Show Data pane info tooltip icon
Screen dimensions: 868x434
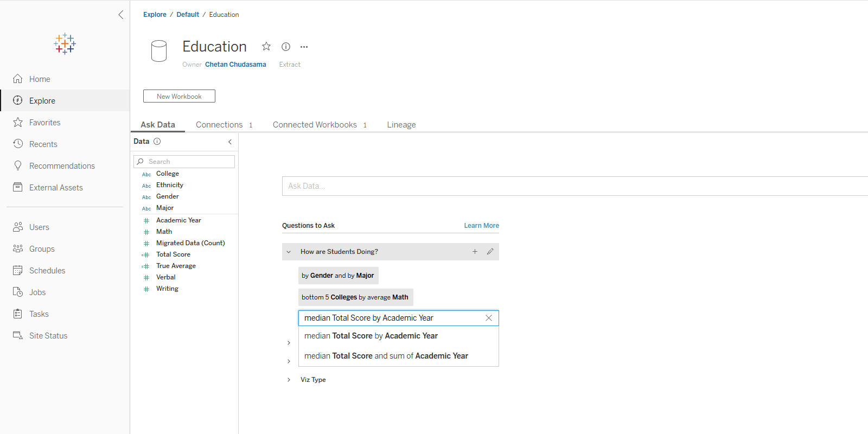[x=157, y=142]
